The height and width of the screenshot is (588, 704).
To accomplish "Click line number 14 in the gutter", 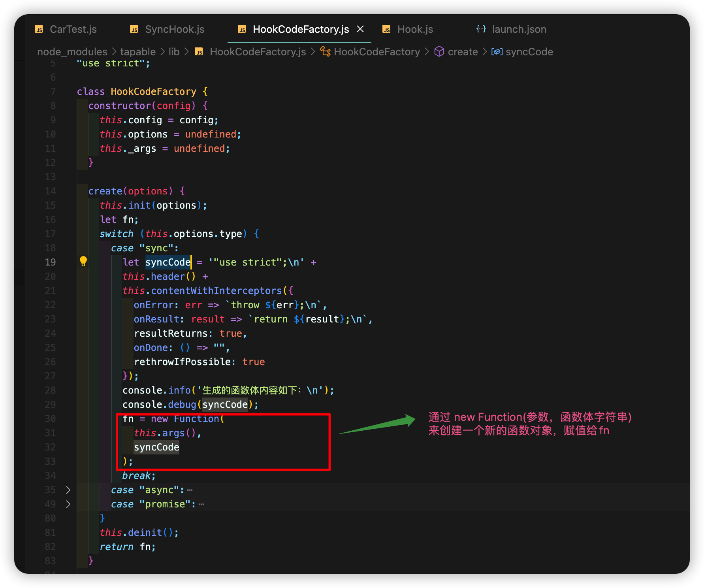I will [x=50, y=191].
